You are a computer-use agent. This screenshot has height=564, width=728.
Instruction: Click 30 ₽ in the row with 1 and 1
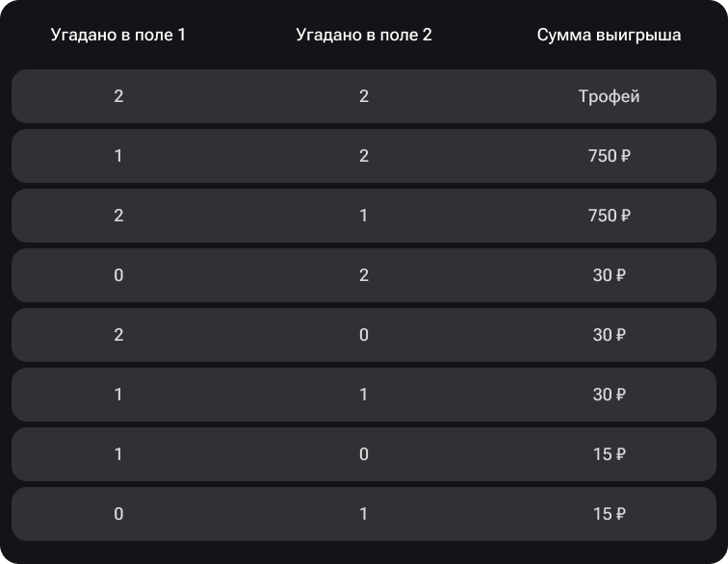click(x=609, y=395)
